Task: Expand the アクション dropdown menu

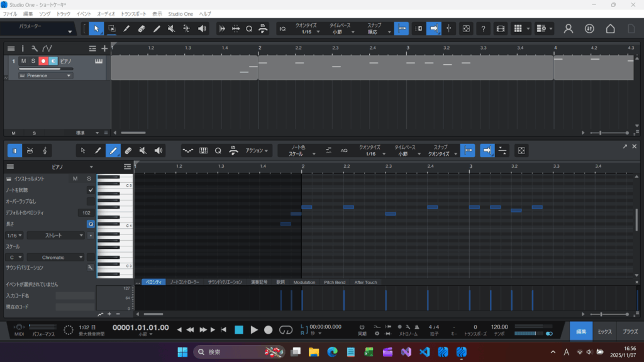Action: point(258,151)
